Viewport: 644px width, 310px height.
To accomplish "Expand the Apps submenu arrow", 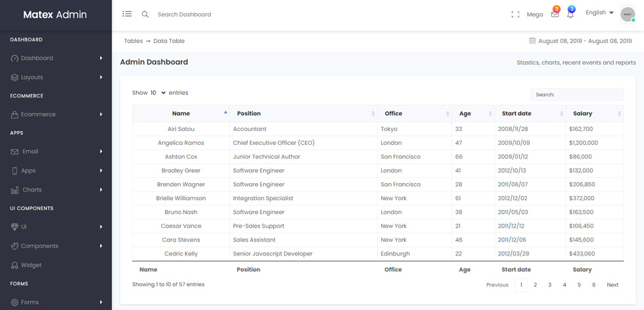I will pos(101,170).
